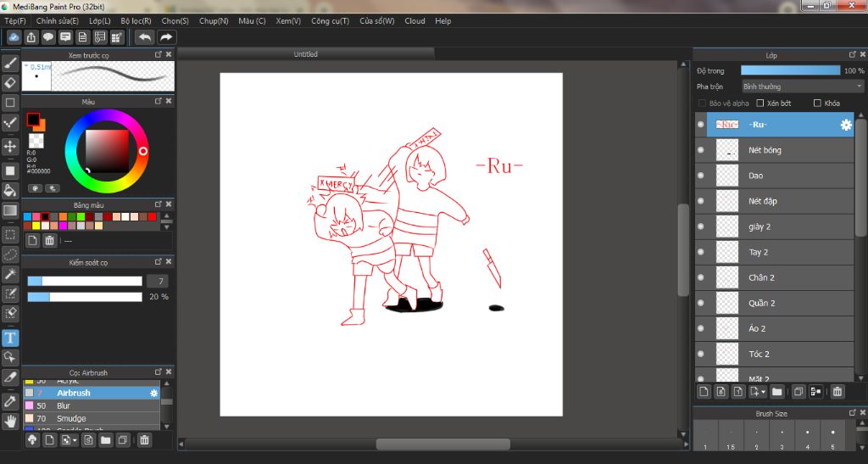
Task: Adjust the Độ trong opacity slider
Action: click(x=791, y=70)
